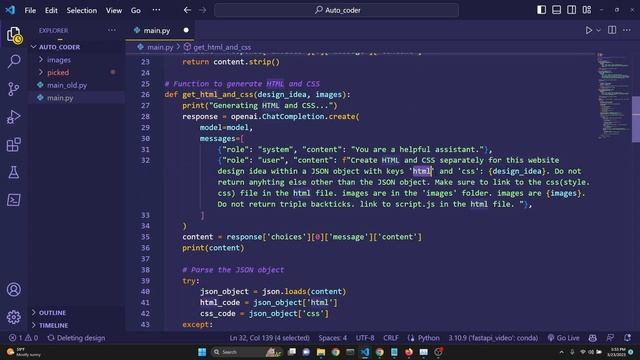Click the Copilot-style face icon in status bar

pos(593,338)
